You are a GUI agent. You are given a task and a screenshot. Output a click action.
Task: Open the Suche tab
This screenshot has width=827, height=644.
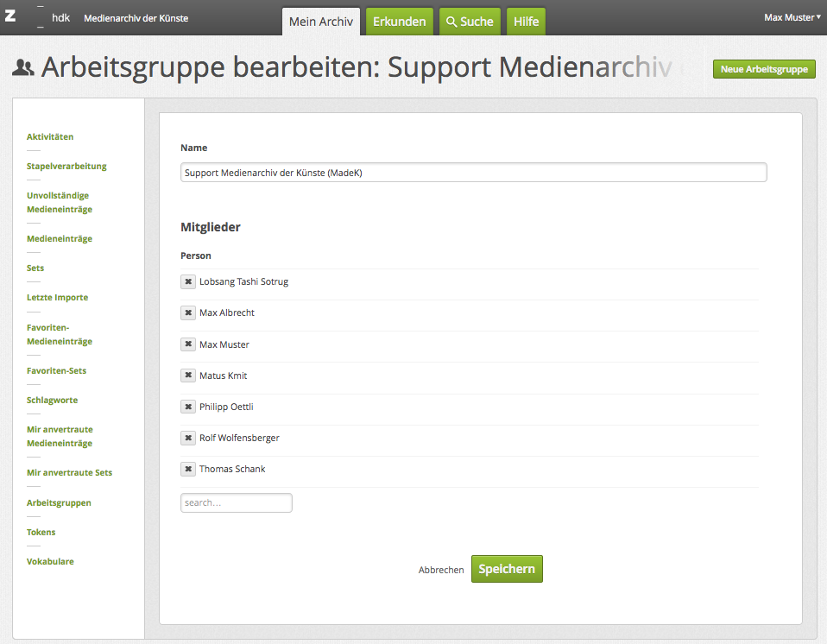470,22
